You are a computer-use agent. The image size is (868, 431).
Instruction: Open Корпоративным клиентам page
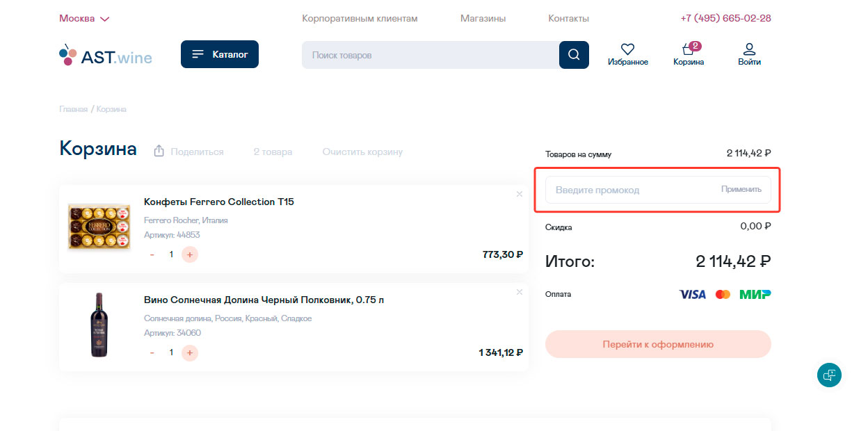360,19
